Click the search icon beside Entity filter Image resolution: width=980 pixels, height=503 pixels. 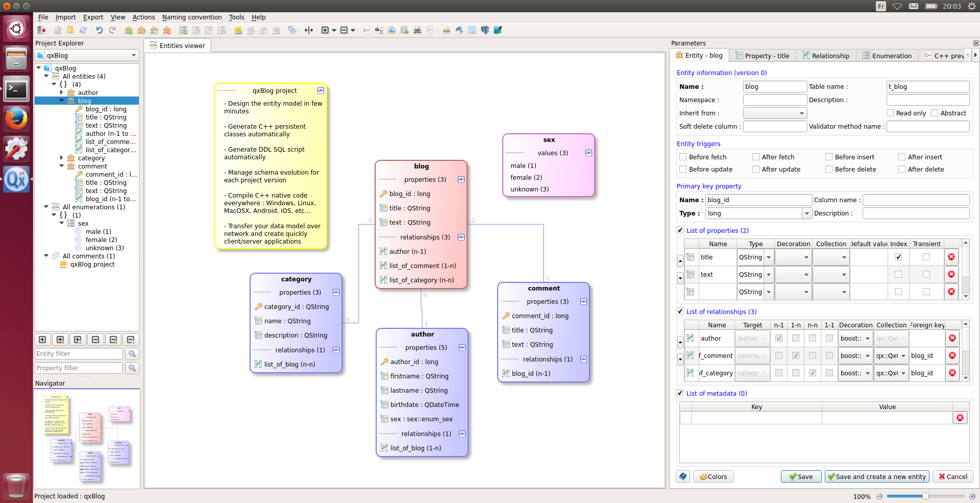[132, 353]
